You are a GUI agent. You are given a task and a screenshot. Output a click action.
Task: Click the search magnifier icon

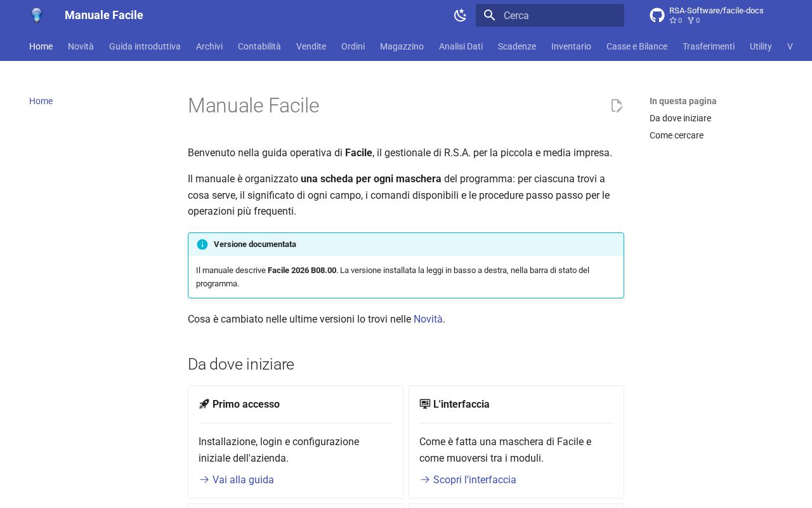coord(489,15)
